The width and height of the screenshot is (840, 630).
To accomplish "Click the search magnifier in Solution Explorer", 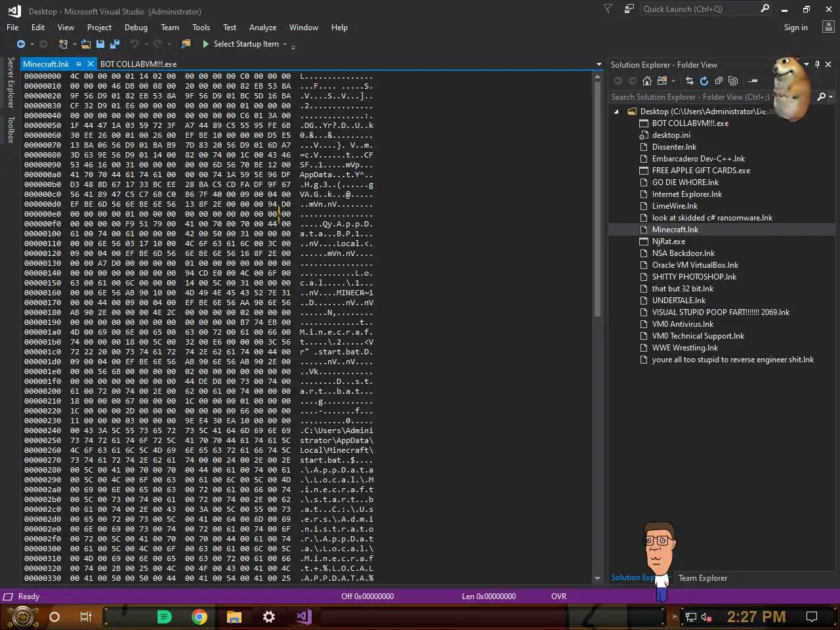I will 821,96.
